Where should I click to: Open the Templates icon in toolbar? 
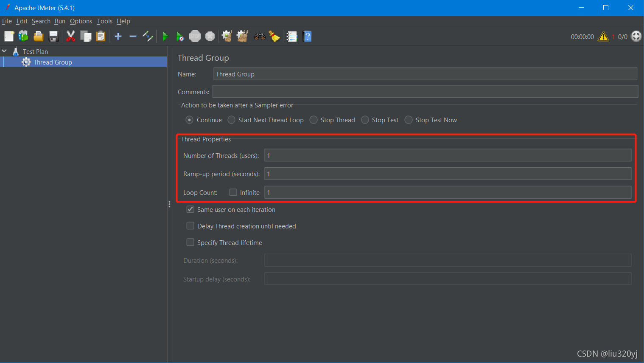click(23, 37)
